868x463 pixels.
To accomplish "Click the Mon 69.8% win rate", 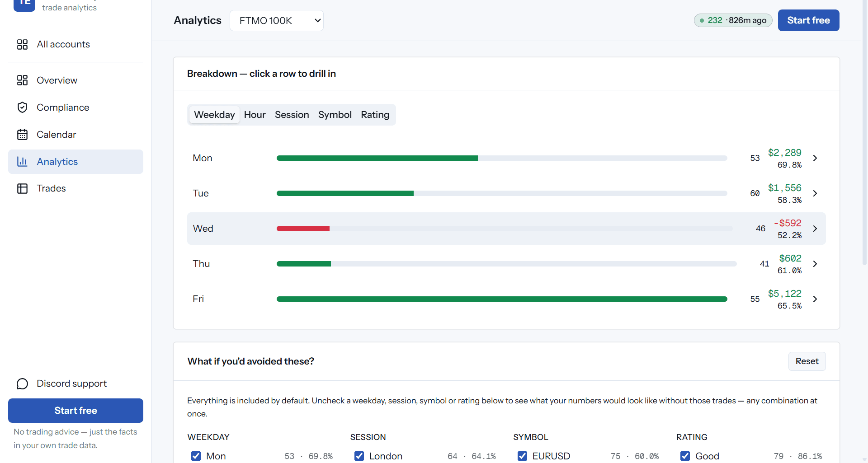I will (x=789, y=165).
